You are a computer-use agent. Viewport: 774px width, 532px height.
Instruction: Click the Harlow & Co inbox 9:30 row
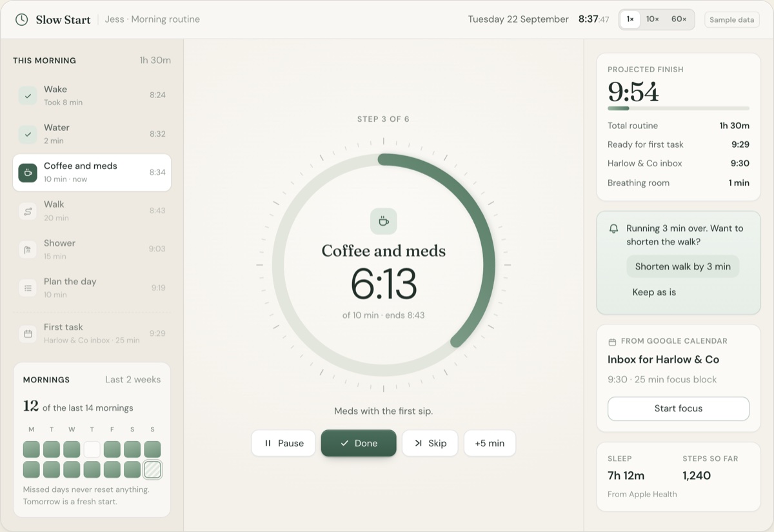point(679,163)
